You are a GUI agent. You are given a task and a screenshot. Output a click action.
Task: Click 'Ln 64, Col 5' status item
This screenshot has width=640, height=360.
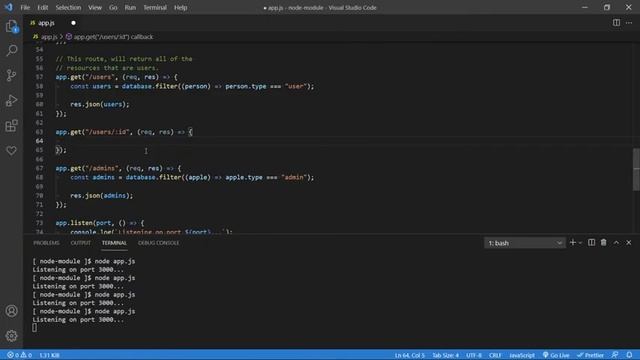[x=409, y=355]
